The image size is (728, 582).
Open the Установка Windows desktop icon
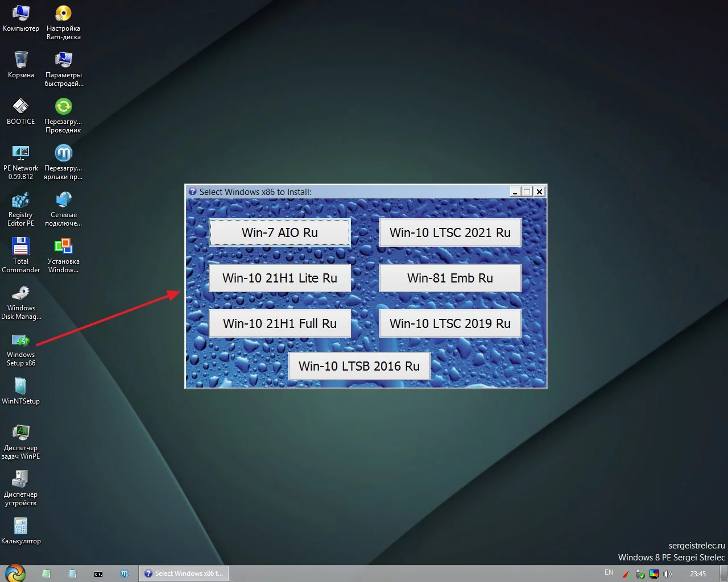pyautogui.click(x=64, y=255)
